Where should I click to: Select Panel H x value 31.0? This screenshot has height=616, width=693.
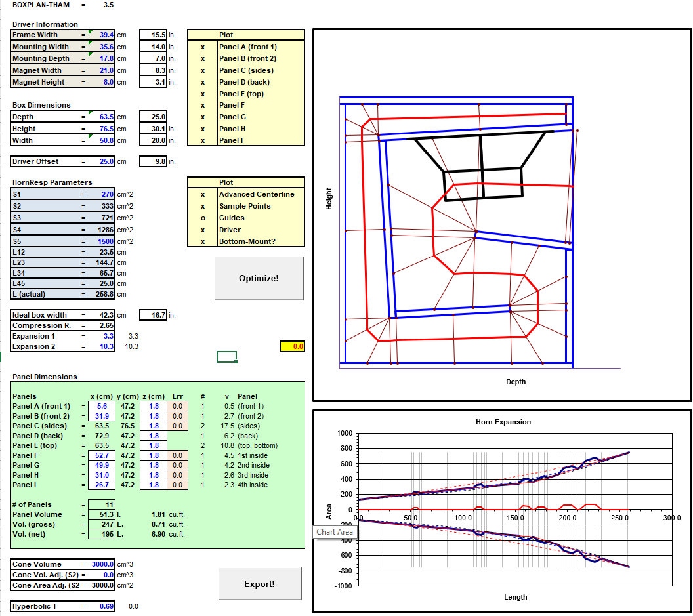pyautogui.click(x=102, y=475)
